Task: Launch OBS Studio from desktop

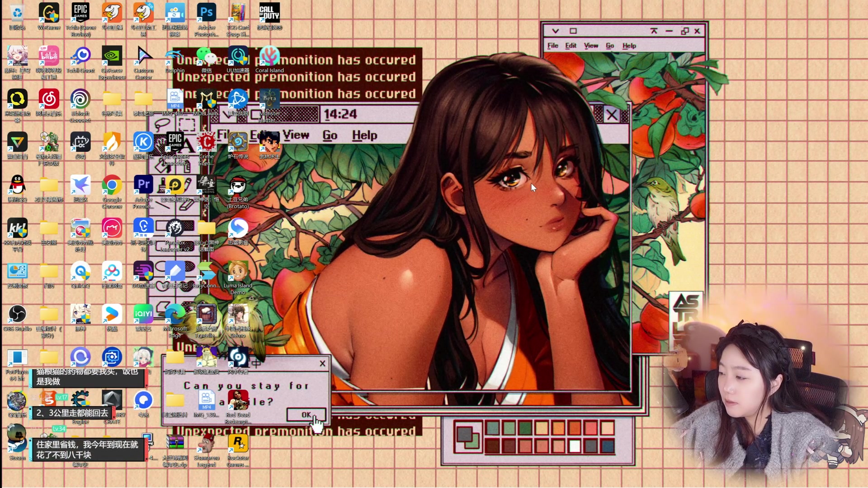Action: [x=17, y=318]
